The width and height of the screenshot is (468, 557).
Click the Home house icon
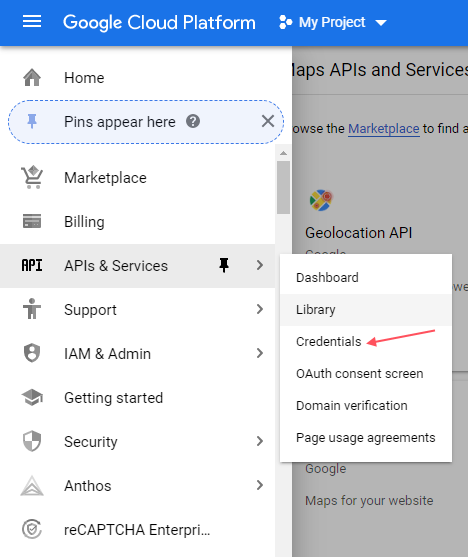32,77
